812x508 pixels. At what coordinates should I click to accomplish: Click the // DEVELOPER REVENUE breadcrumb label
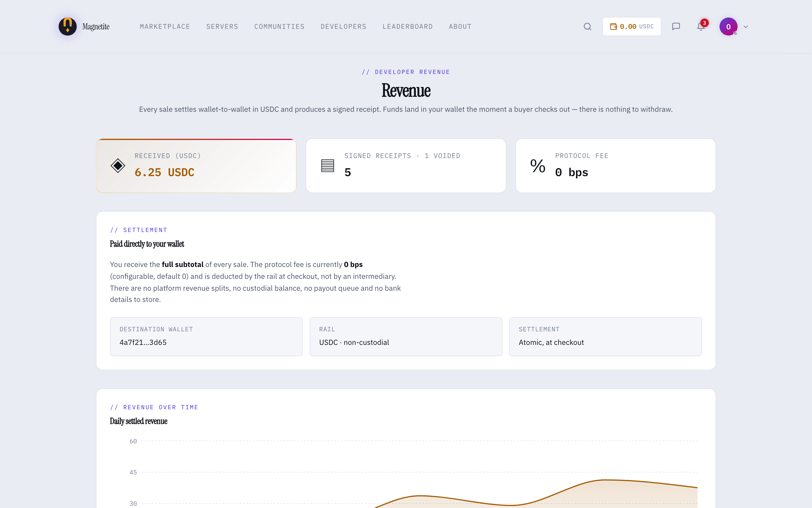[x=406, y=72]
